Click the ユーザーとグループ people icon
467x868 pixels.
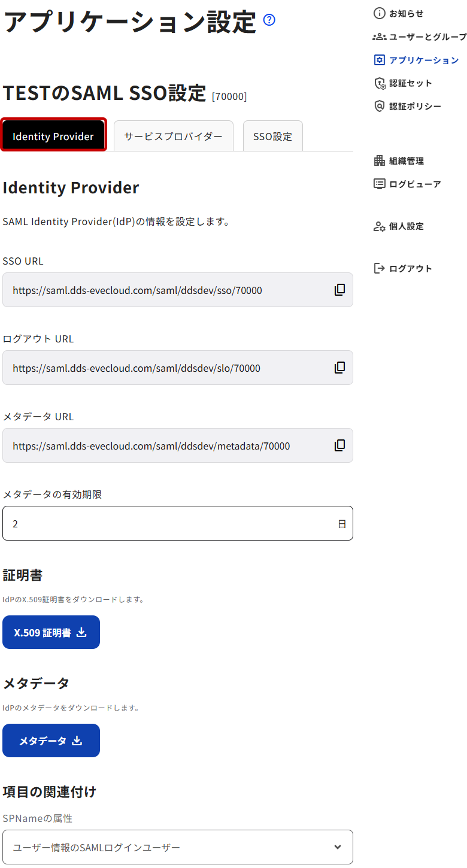click(379, 37)
